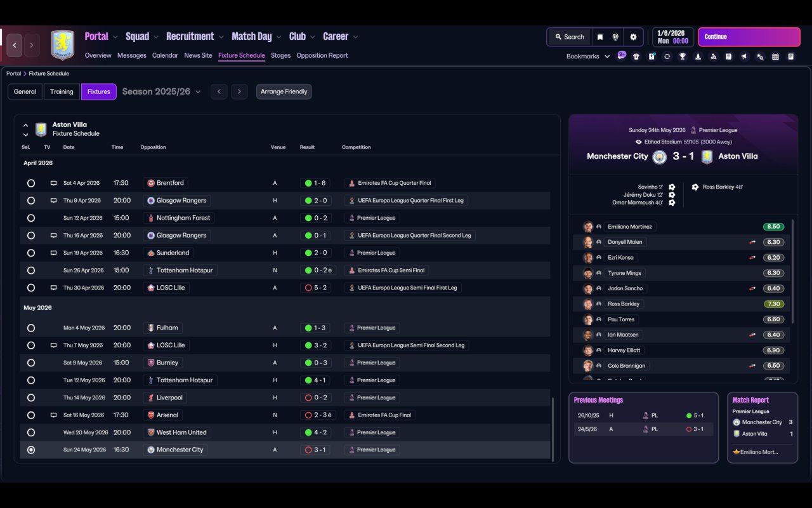
Task: Click the circular arrows bookmark icon
Action: coord(667,57)
